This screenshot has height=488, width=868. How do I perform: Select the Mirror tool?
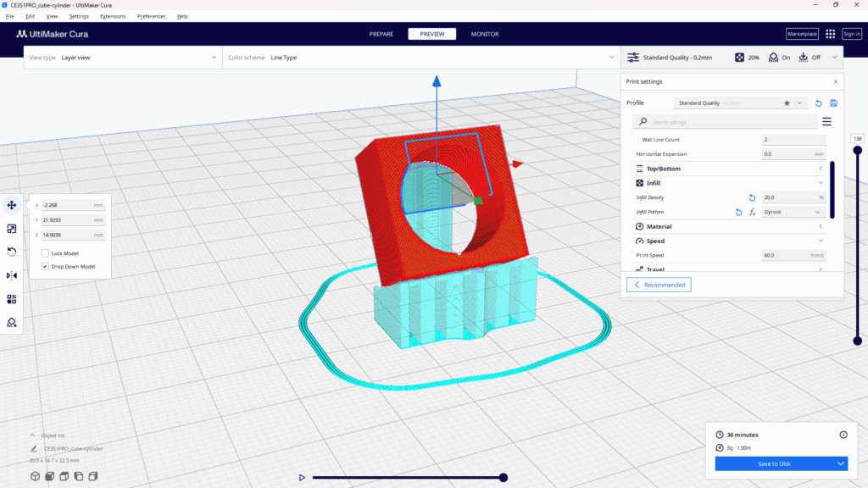coord(11,275)
